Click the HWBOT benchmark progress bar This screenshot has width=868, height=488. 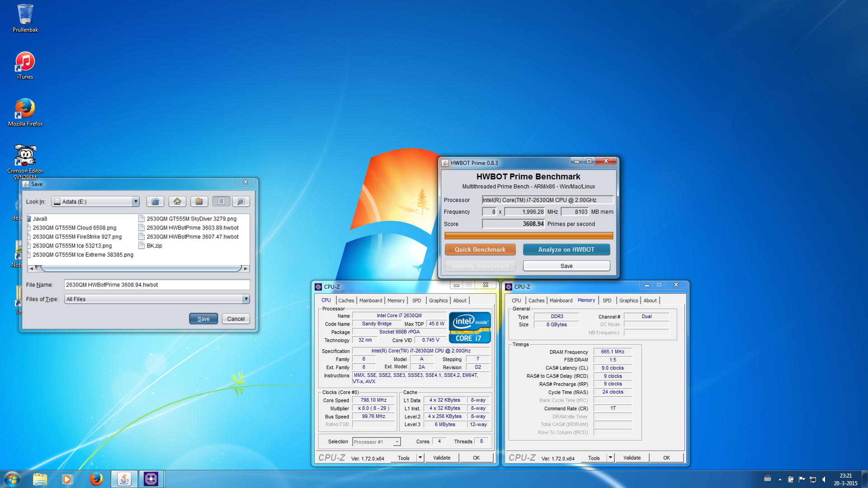(528, 235)
